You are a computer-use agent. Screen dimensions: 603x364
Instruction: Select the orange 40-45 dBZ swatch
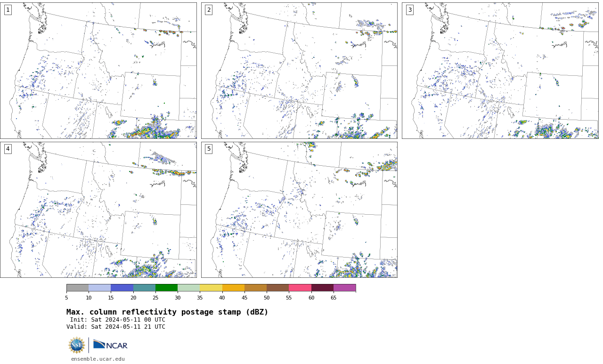pos(233,288)
